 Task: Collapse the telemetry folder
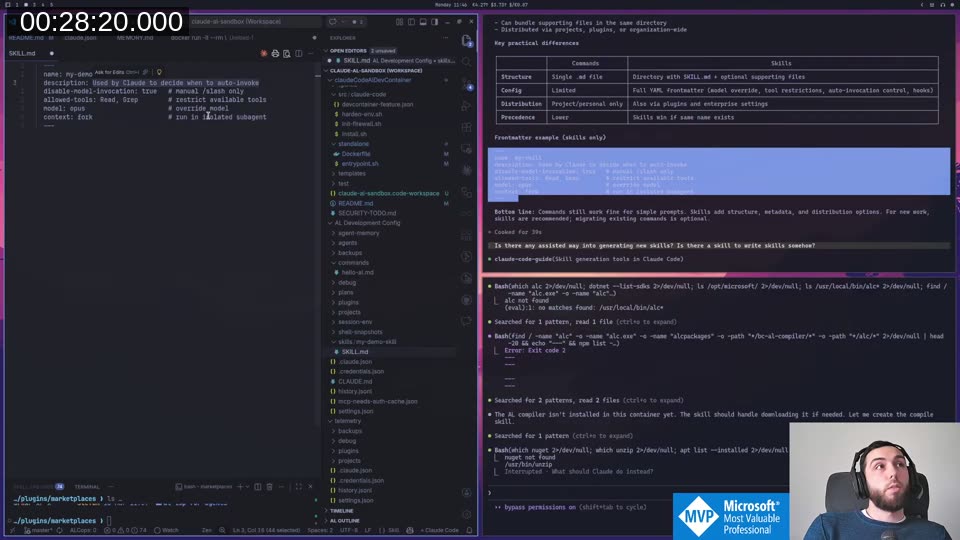click(348, 421)
